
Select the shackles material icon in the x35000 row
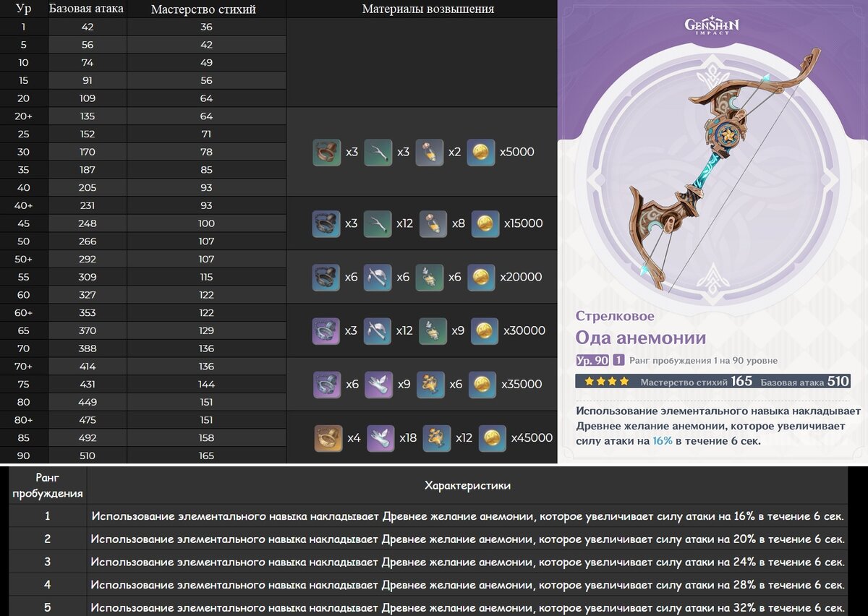point(327,385)
